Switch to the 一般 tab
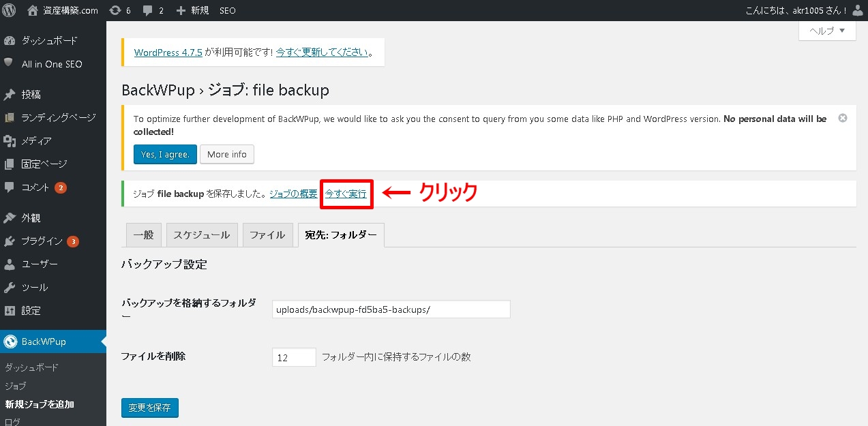The image size is (868, 426). tap(143, 234)
